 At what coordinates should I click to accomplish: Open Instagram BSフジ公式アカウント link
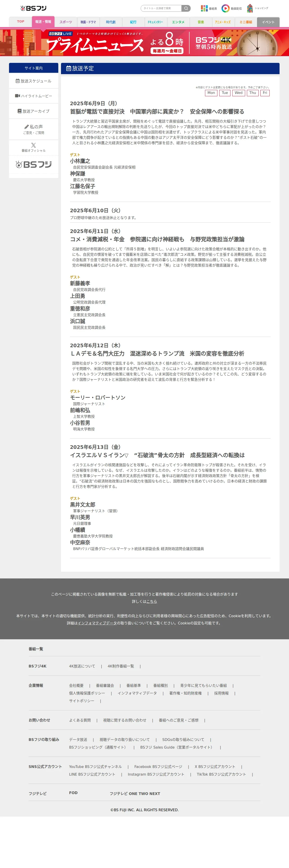coord(156,774)
